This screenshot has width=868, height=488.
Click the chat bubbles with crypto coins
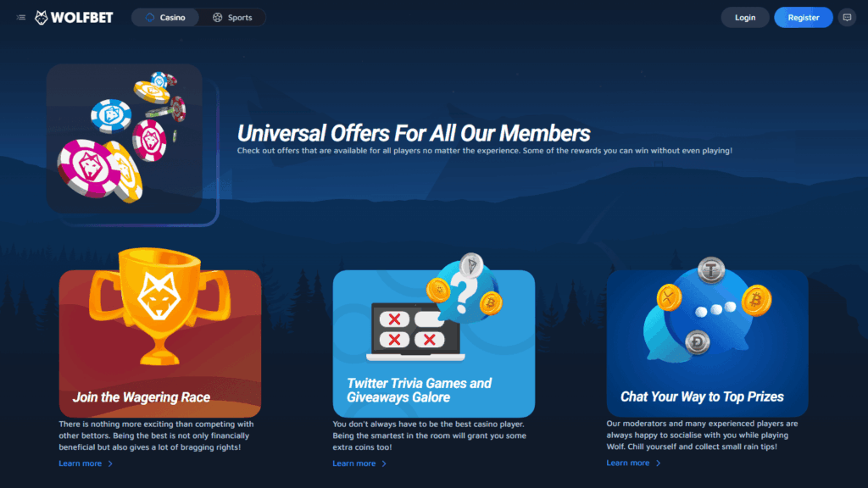(707, 310)
